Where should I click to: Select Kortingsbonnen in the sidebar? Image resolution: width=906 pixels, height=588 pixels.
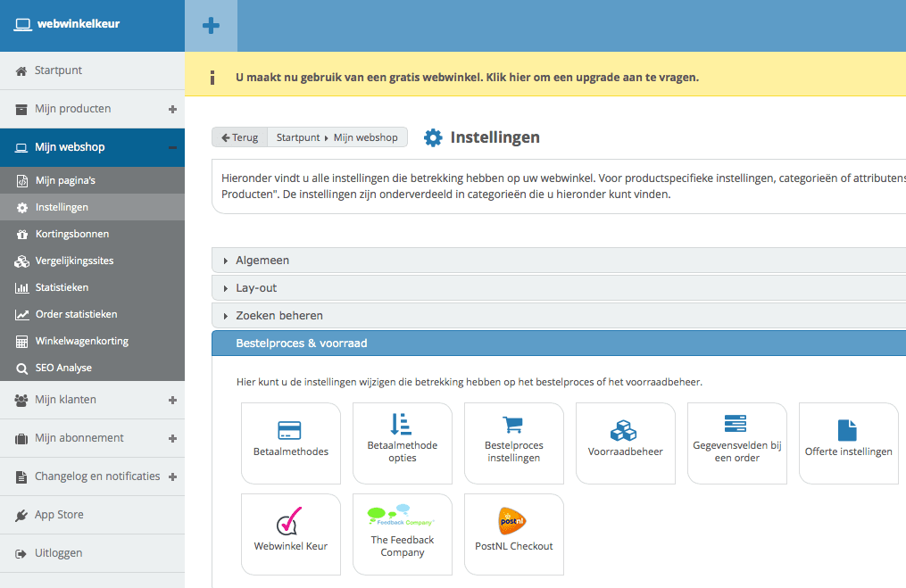click(x=71, y=234)
